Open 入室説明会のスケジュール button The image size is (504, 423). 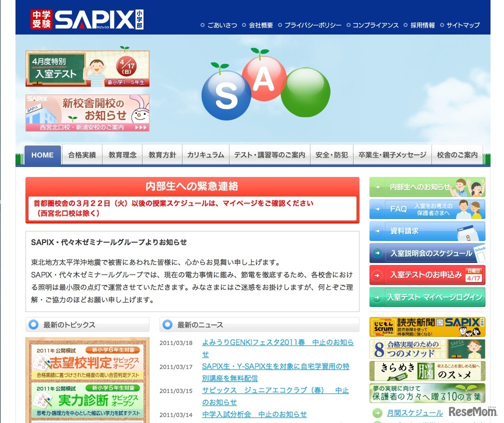click(427, 253)
